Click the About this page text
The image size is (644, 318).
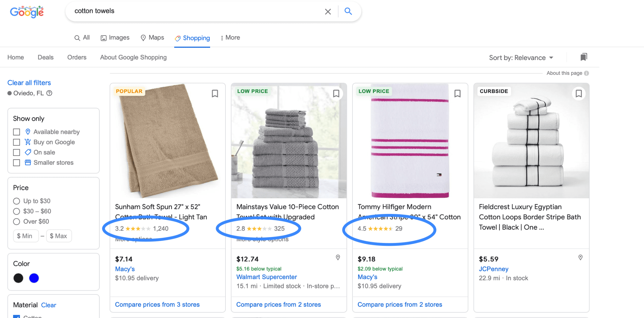coord(564,73)
